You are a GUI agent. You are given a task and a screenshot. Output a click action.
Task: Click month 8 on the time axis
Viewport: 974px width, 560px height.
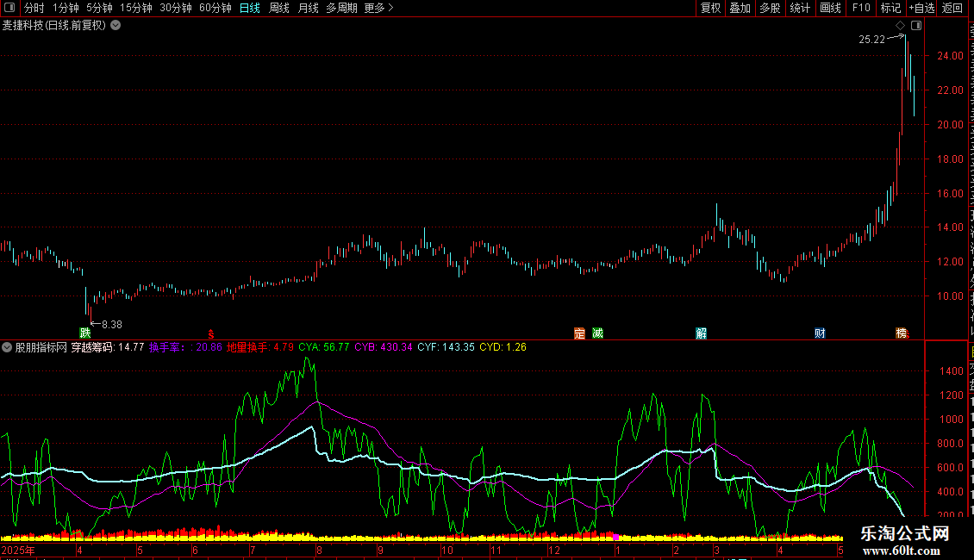click(x=319, y=550)
